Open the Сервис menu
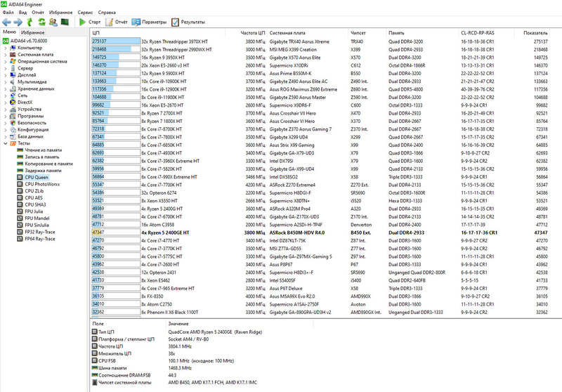This screenshot has height=392, width=562. click(85, 12)
